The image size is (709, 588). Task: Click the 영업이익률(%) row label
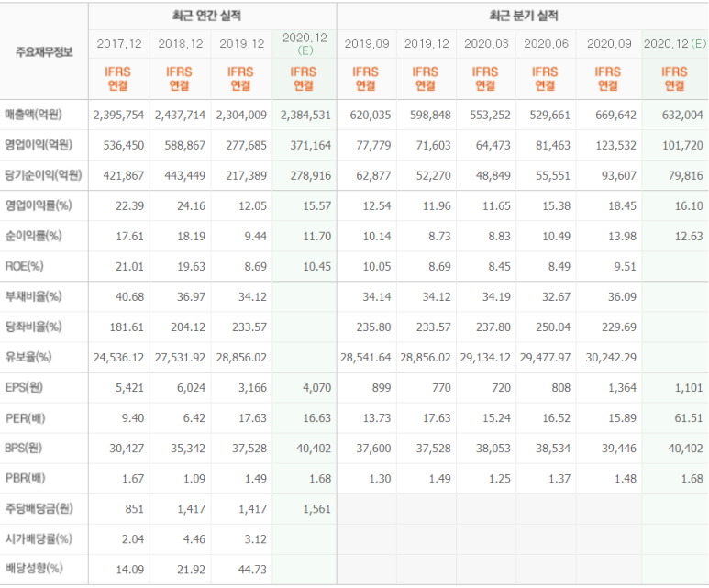(x=39, y=205)
